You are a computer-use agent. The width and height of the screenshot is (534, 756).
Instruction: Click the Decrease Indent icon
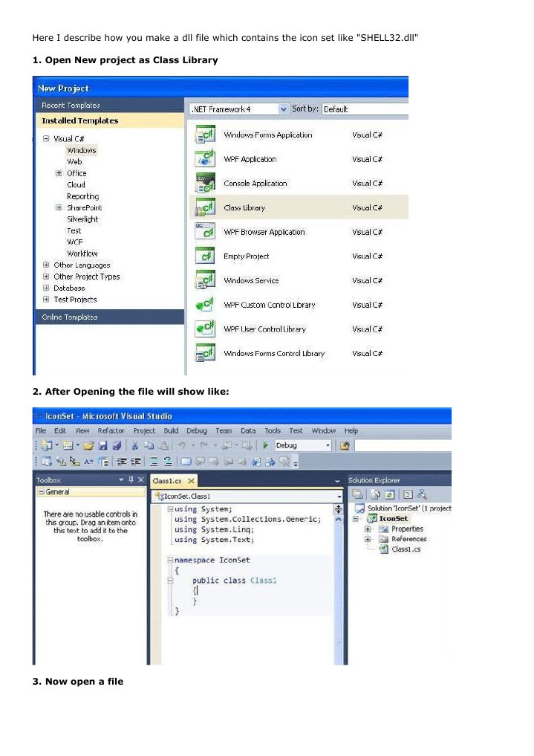123,462
